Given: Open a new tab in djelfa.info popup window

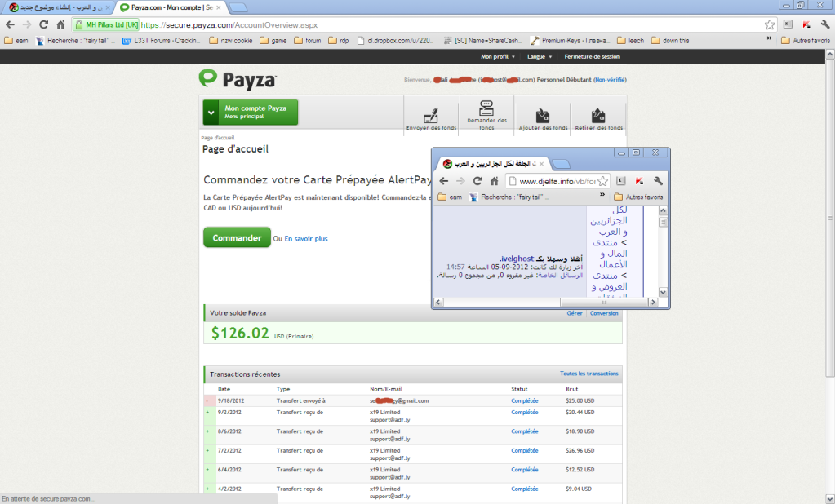Looking at the screenshot, I should coord(561,163).
